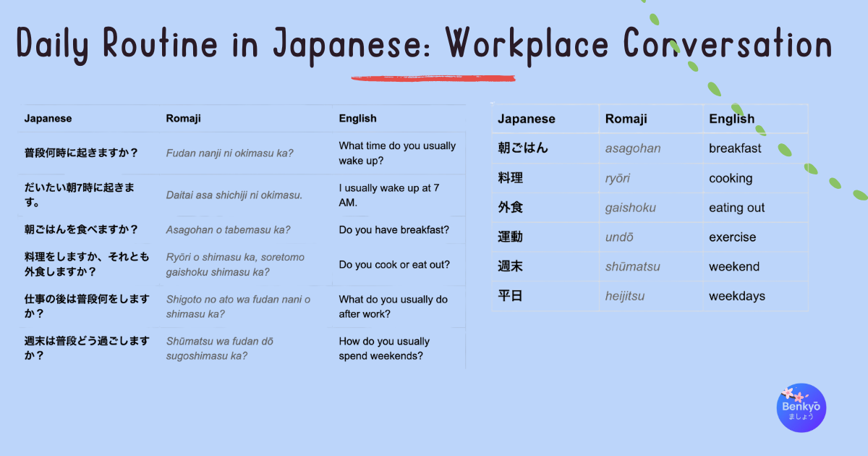The height and width of the screenshot is (456, 868).
Task: Select the vocabulary table 'English' header
Action: click(732, 119)
